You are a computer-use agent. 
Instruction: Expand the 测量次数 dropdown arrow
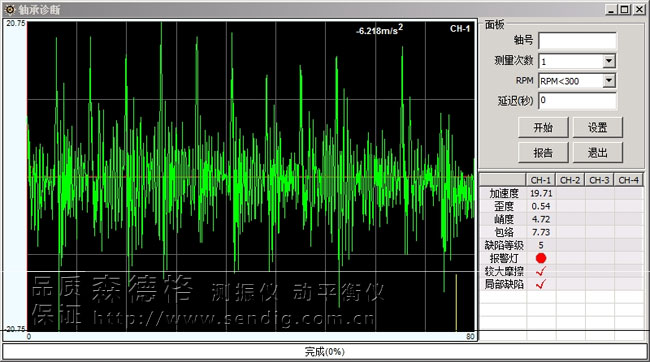pos(608,61)
